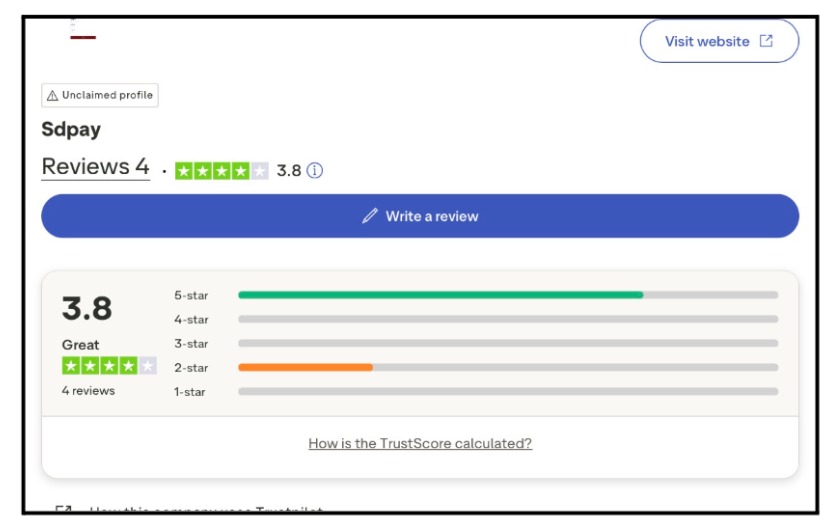Click the warning icon in Unclaimed profile badge
This screenshot has height=522, width=836.
52,95
